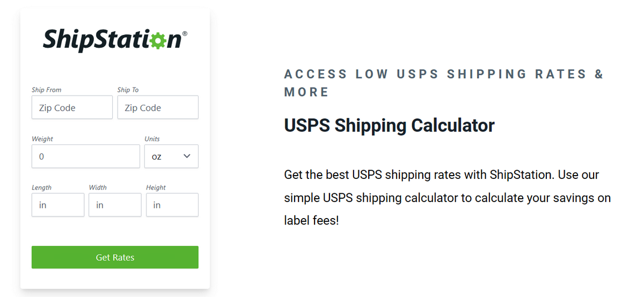The image size is (644, 297).
Task: Select the Weight input field
Action: tap(86, 156)
